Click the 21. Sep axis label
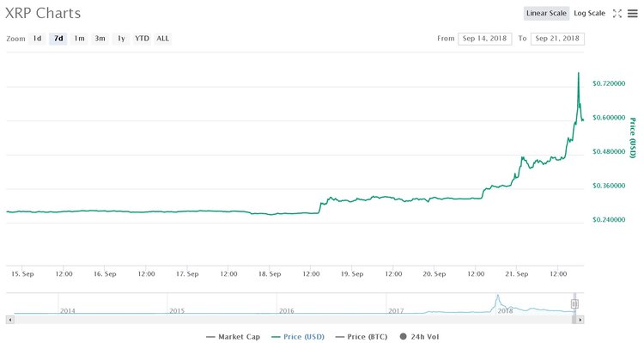644x343 pixels. [517, 274]
